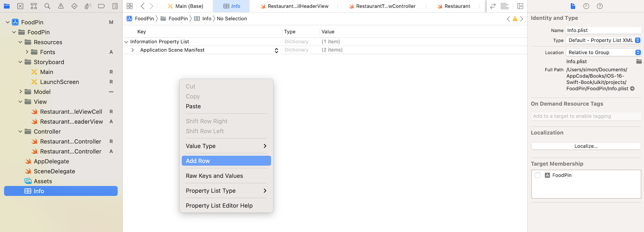Expand the Model folder
The height and width of the screenshot is (232, 644).
[x=20, y=92]
